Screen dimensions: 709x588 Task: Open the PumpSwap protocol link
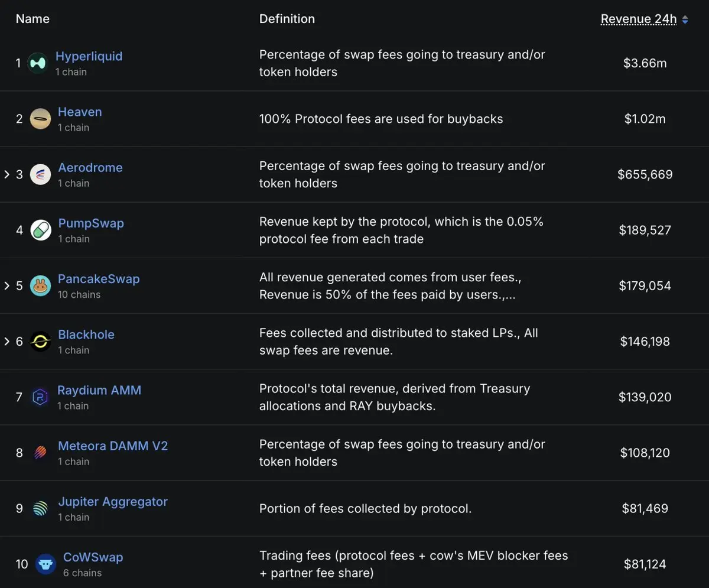tap(91, 223)
